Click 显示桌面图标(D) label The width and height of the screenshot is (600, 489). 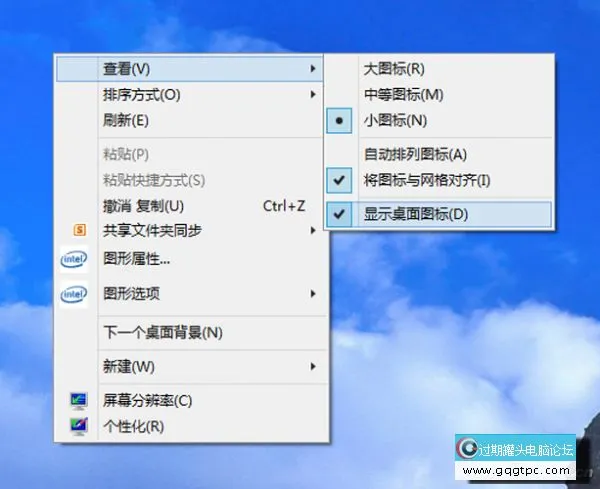click(416, 214)
